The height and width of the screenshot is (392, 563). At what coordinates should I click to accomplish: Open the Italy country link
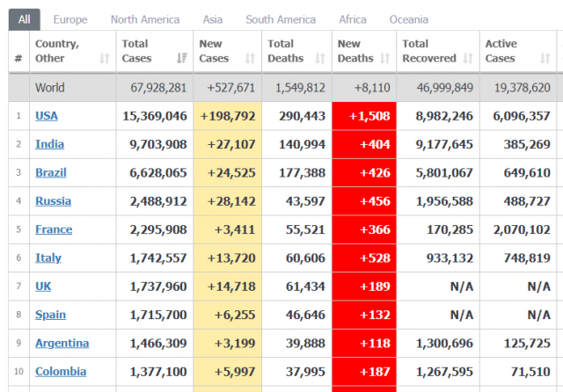pos(48,258)
